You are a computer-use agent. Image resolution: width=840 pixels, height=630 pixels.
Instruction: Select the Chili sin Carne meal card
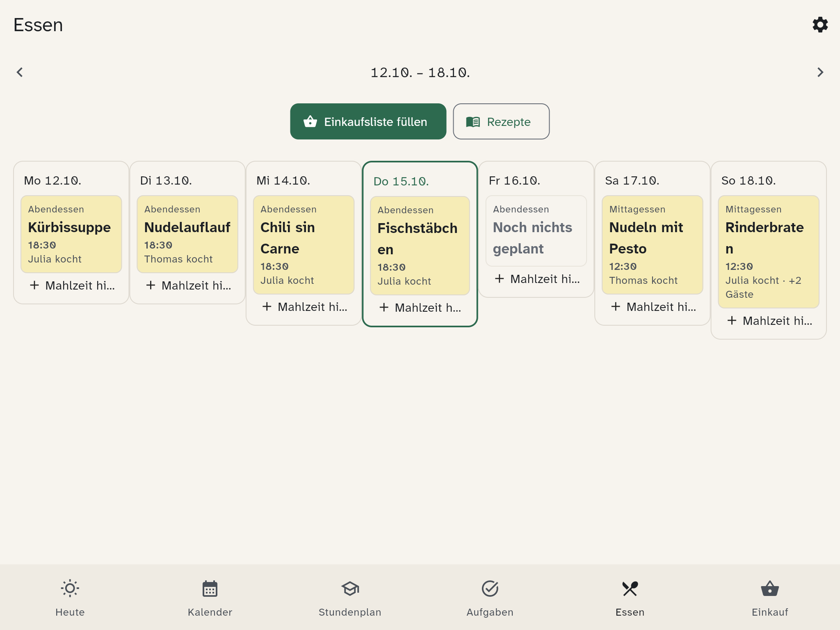coord(304,245)
